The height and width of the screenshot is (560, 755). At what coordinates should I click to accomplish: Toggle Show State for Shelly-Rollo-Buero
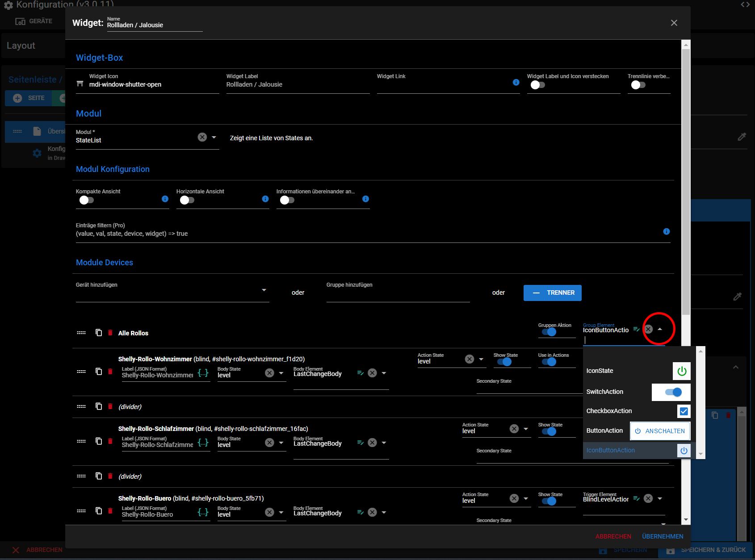(x=549, y=501)
